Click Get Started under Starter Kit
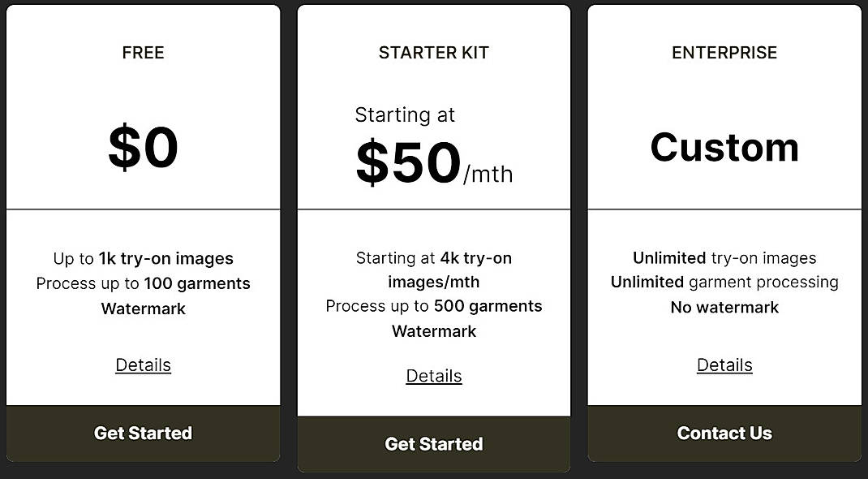The image size is (868, 479). point(433,444)
